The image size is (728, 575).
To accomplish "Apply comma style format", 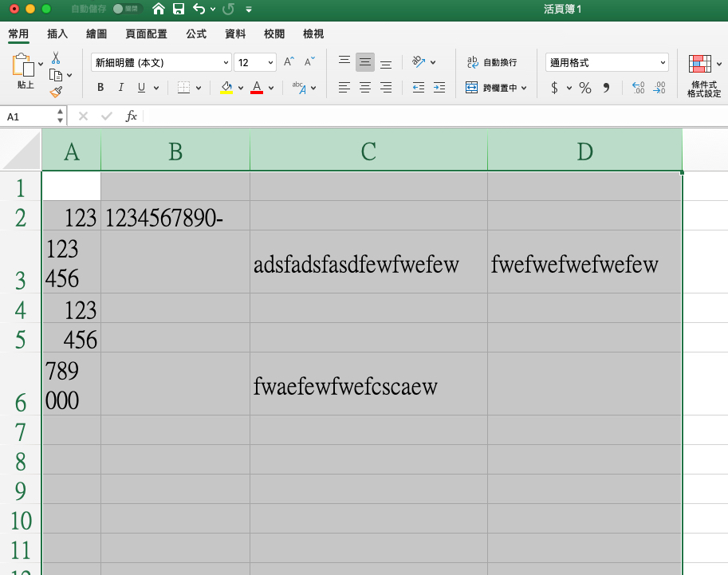I will [x=606, y=87].
